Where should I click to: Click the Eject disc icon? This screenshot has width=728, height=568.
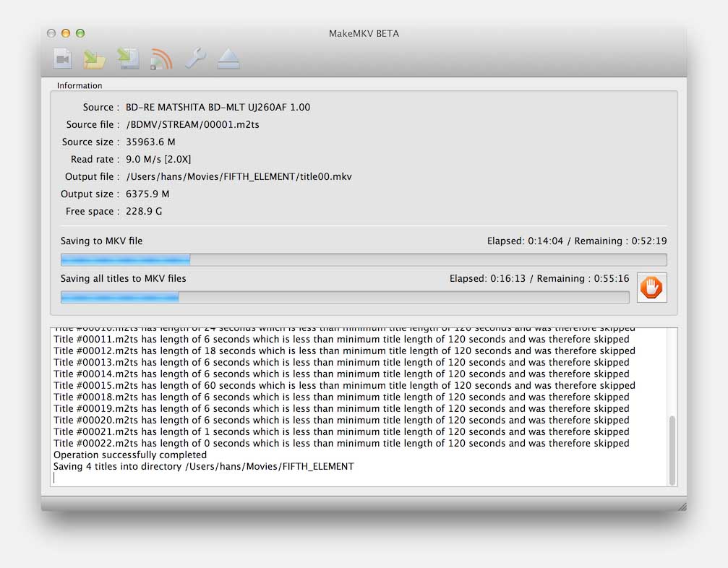228,59
